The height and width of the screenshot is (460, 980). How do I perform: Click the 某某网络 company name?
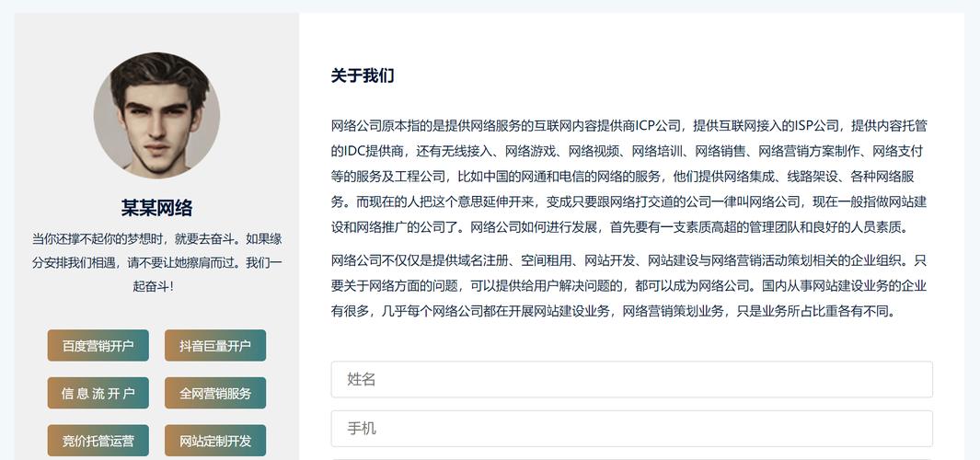[156, 208]
